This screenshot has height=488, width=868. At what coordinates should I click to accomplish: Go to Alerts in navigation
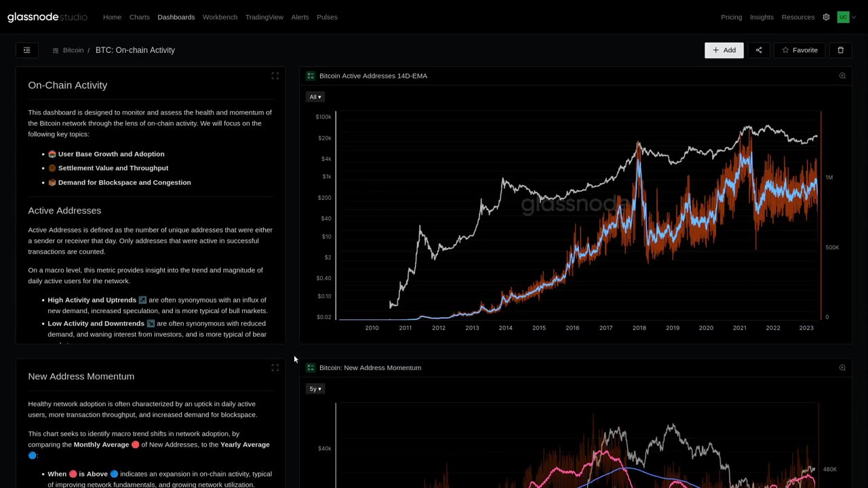(300, 17)
